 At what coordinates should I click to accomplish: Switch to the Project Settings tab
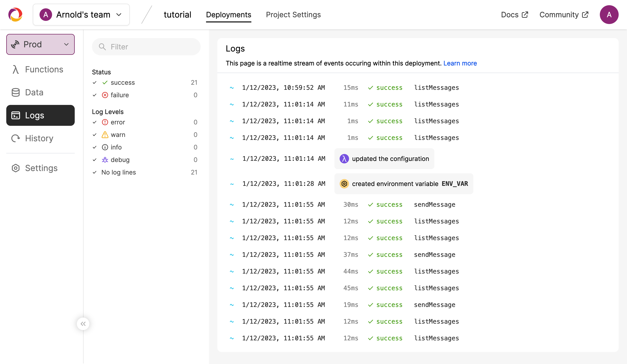pos(293,15)
